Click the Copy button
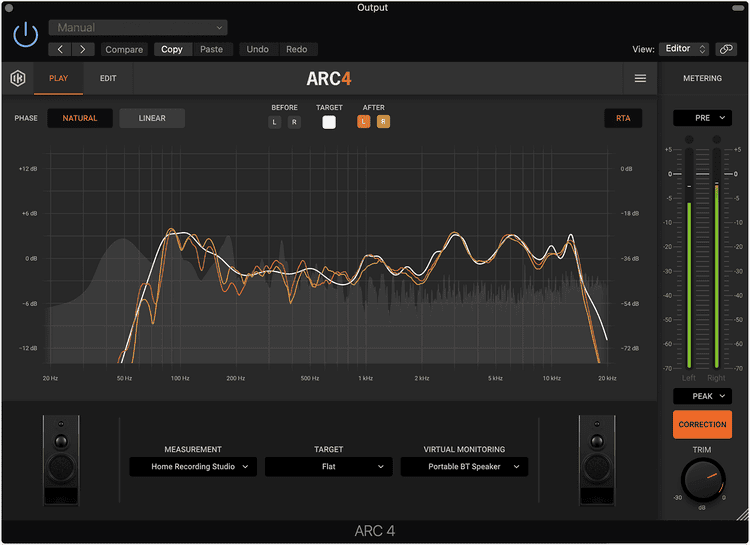This screenshot has height=545, width=750. (172, 49)
